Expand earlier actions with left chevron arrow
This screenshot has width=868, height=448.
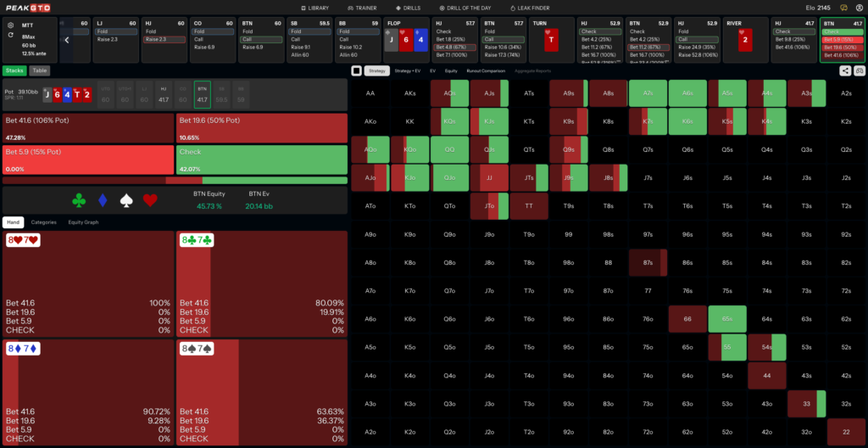(x=67, y=40)
